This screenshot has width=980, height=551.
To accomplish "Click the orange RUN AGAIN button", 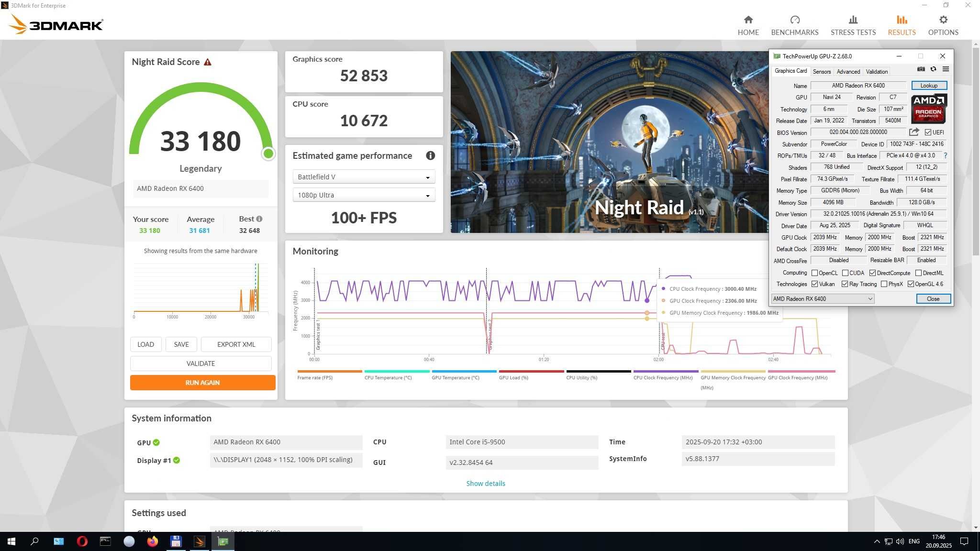I will click(202, 383).
